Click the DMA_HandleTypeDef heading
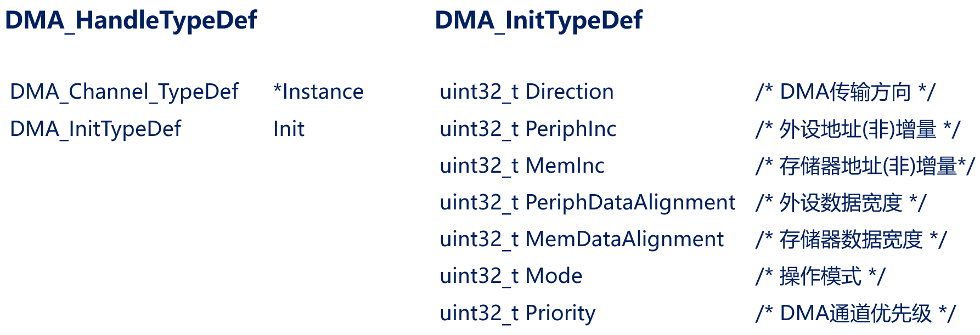The image size is (980, 335). click(131, 21)
